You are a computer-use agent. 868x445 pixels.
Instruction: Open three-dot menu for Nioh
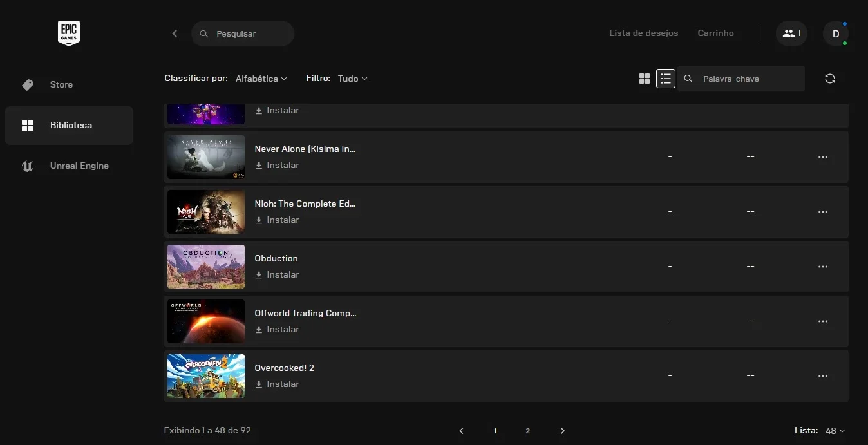click(822, 212)
